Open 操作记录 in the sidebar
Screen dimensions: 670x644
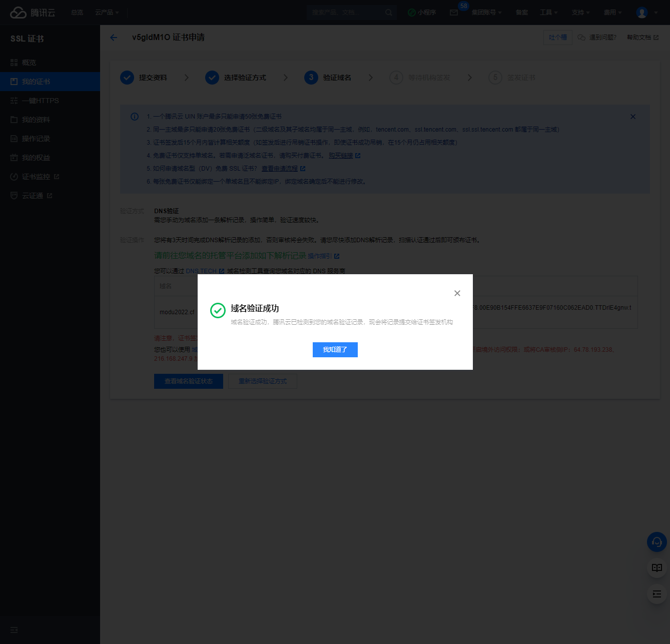(50, 139)
